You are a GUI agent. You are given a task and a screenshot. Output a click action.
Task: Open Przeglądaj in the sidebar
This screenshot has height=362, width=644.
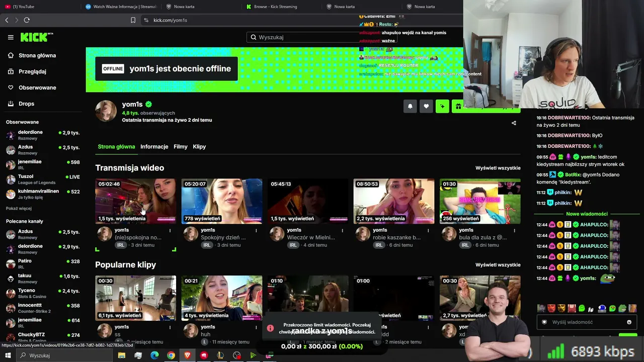point(32,71)
